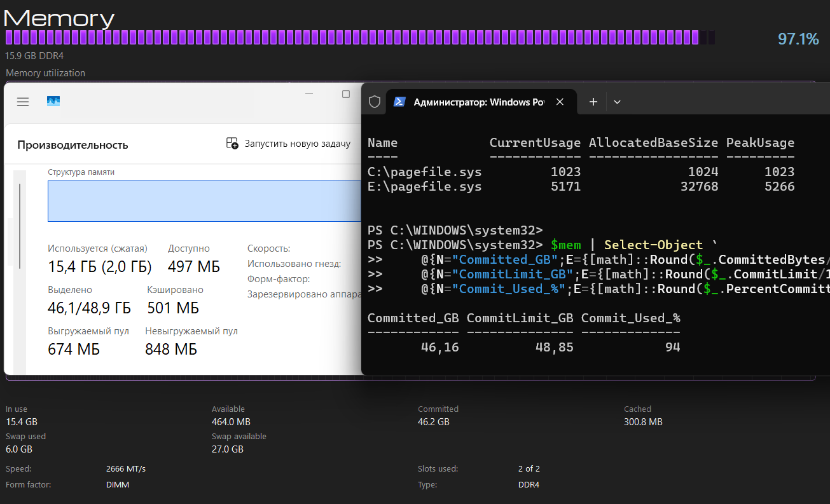
Task: Click the 94 Commit_Used_% value
Action: [673, 347]
